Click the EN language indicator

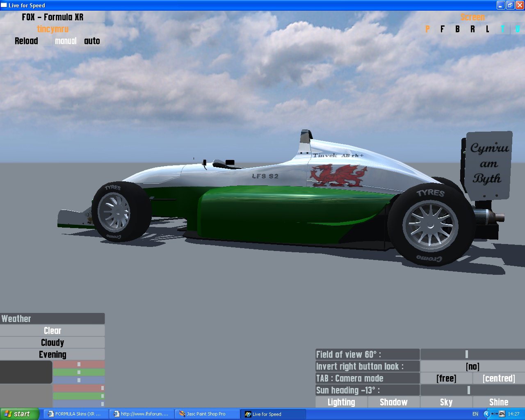[475, 414]
